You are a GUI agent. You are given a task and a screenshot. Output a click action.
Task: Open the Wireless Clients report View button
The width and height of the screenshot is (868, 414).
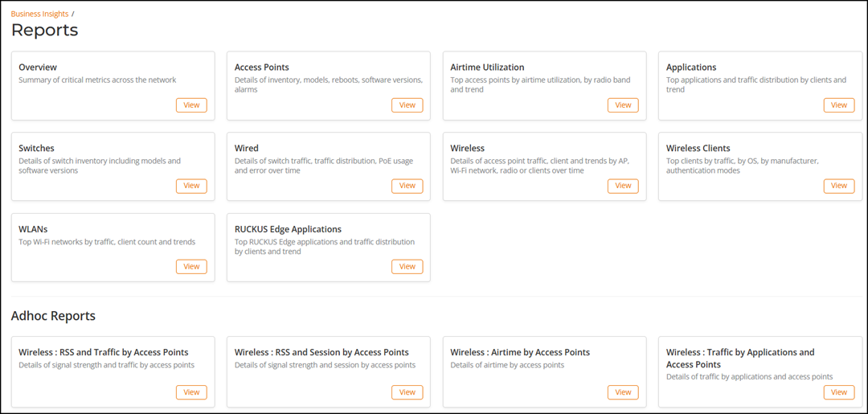[x=838, y=186]
